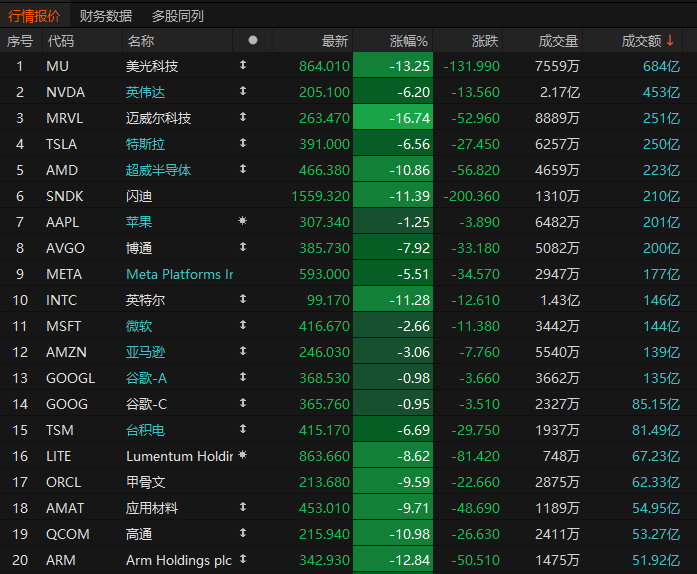This screenshot has height=574, width=697.
Task: Click SNDK latest price 1559.320
Action: pyautogui.click(x=320, y=196)
